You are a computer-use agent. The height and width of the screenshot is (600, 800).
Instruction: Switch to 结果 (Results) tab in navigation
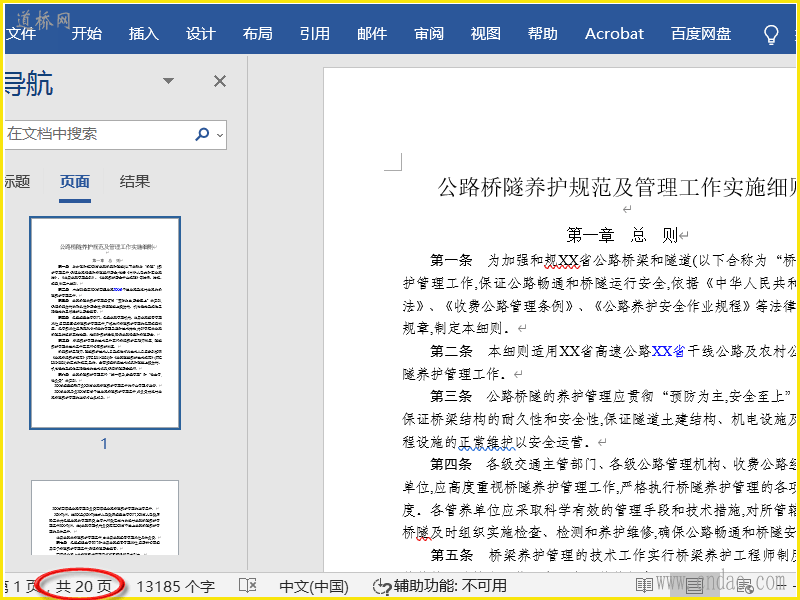pos(135,182)
